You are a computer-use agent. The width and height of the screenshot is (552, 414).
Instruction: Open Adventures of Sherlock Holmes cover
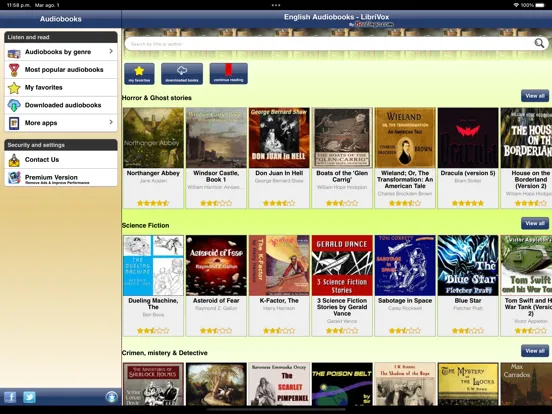153,384
